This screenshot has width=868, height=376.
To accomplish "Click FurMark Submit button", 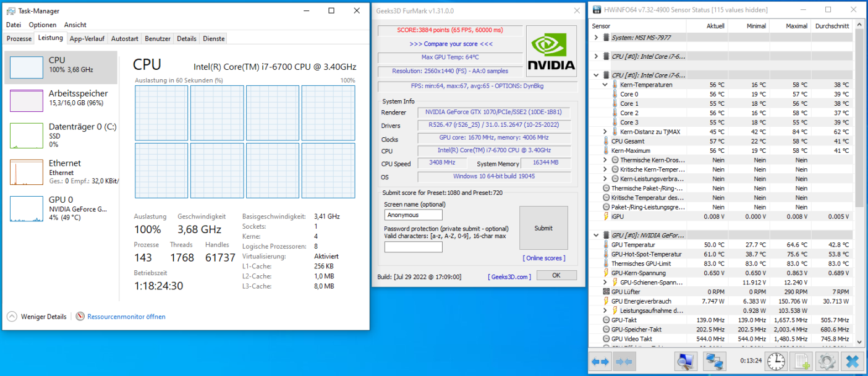I will tap(543, 228).
